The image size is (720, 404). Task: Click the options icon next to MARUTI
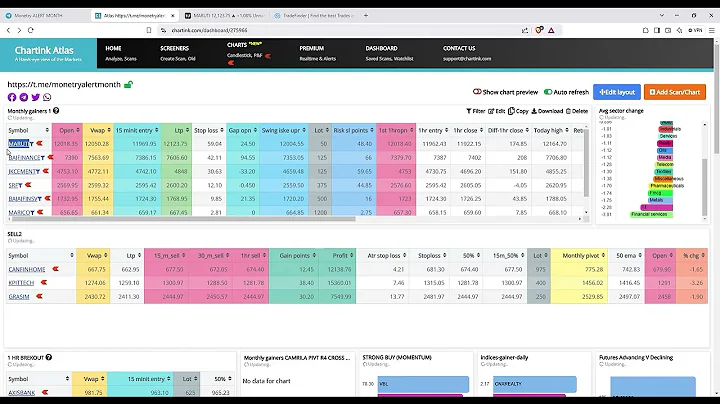click(32, 144)
